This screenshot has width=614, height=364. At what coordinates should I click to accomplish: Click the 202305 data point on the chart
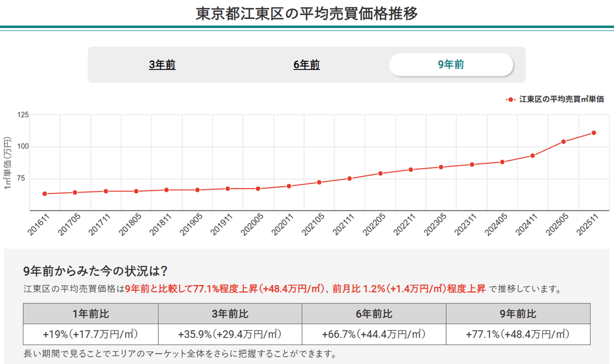tap(442, 167)
